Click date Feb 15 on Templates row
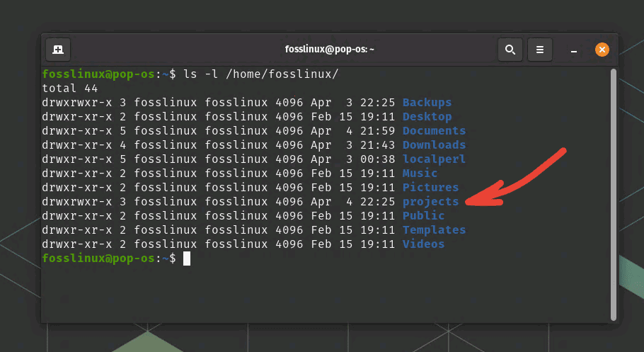The height and width of the screenshot is (352, 644). pos(331,230)
